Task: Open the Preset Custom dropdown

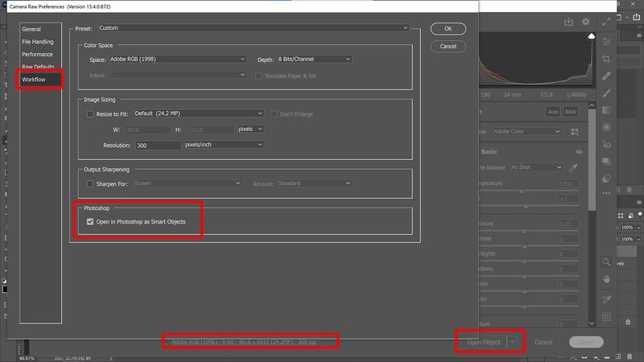Action: tap(254, 28)
